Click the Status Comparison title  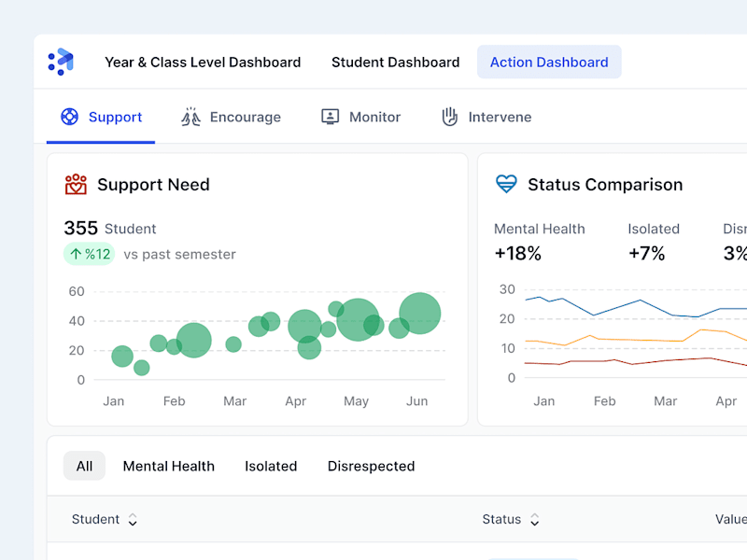tap(605, 184)
